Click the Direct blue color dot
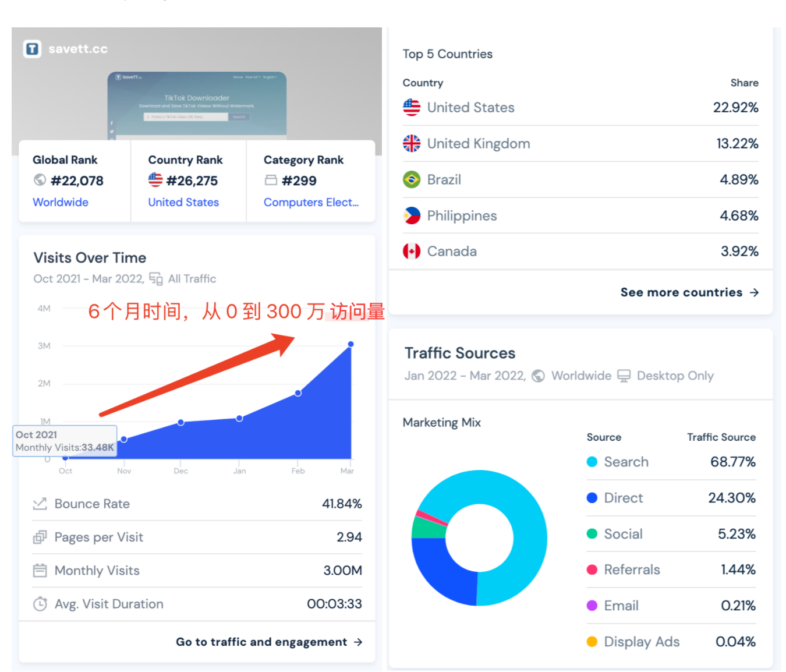786x672 pixels. pyautogui.click(x=592, y=498)
